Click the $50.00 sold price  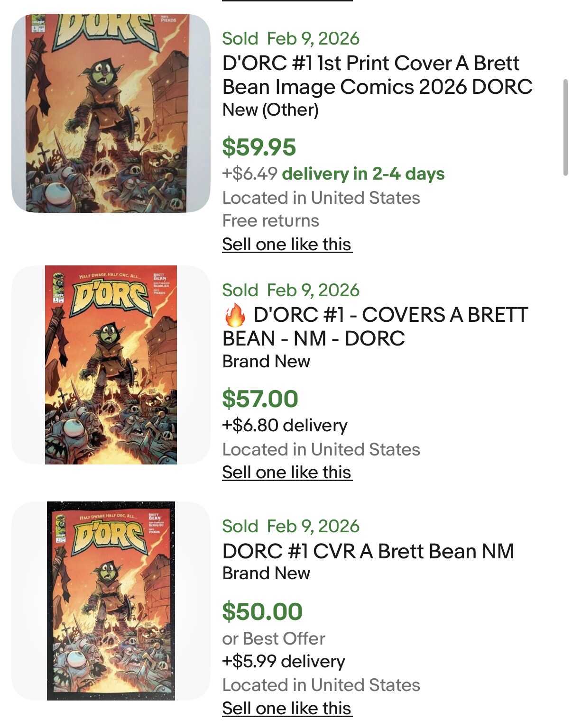point(262,611)
